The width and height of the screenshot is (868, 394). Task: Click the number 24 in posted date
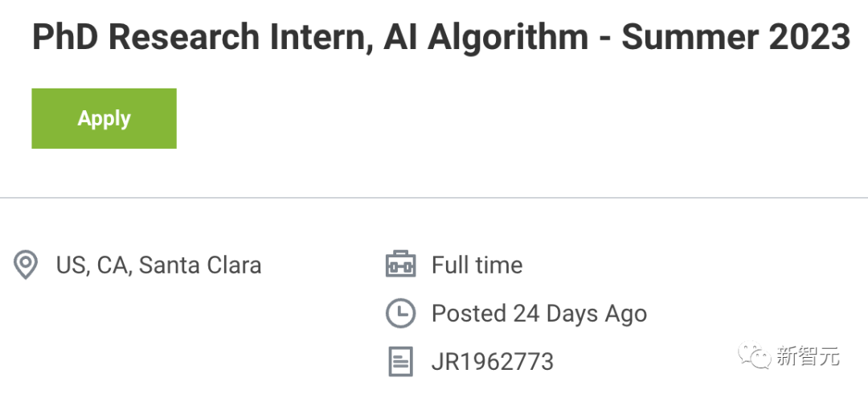[x=526, y=314]
